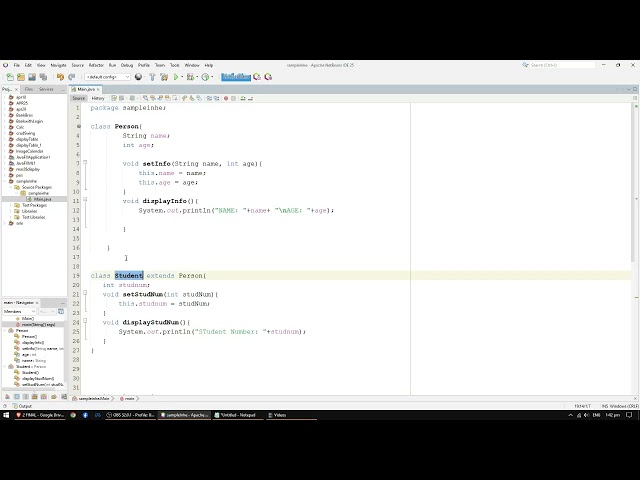The image size is (640, 480).
Task: Switch to the Source editor view
Action: [78, 98]
